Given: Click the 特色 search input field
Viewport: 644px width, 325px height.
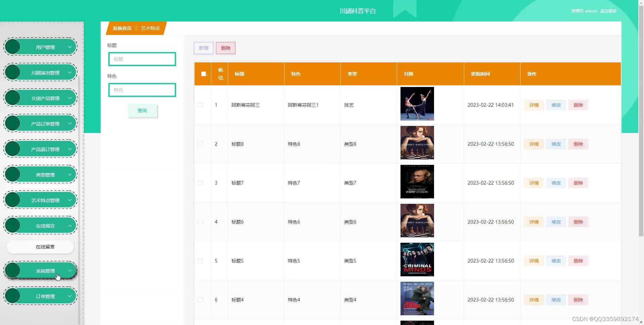Looking at the screenshot, I should (142, 90).
